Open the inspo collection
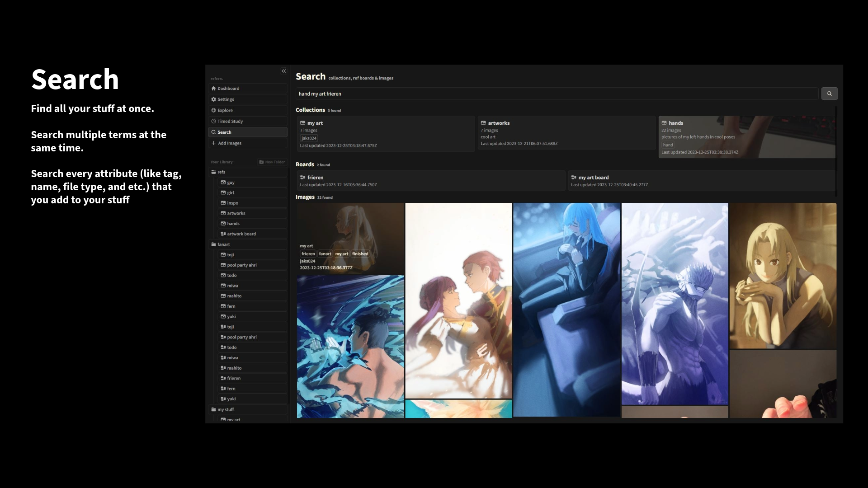 coord(253,203)
